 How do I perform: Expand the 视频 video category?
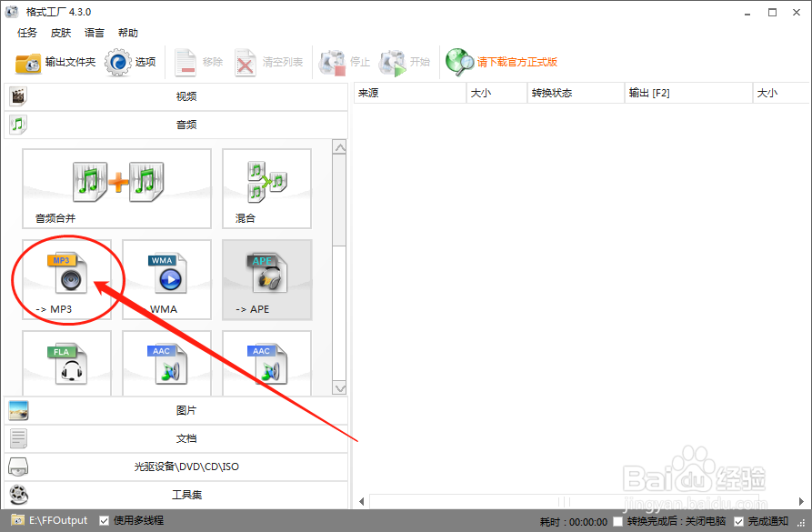tap(186, 95)
